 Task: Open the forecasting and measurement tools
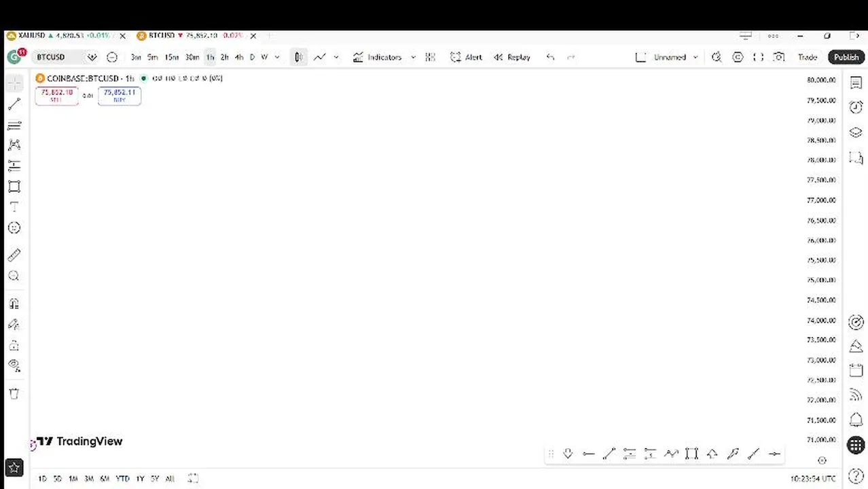coord(14,166)
